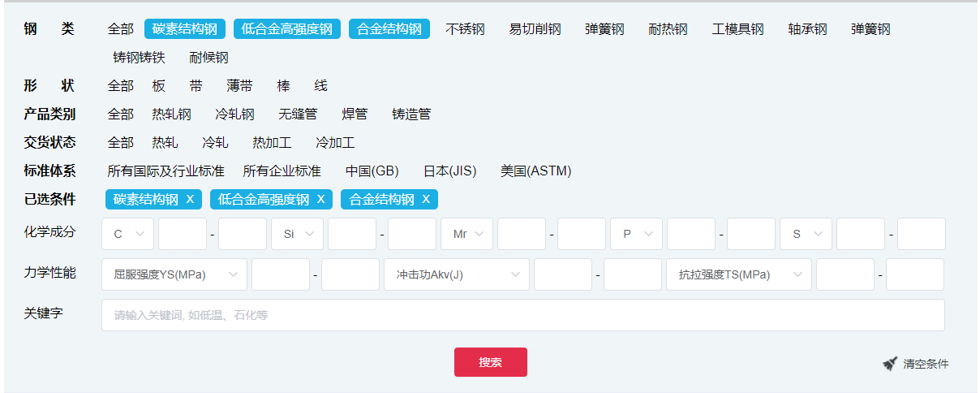The height and width of the screenshot is (393, 980).
Task: Click the minimum field after 抗拉强度TS(MPa)
Action: click(x=845, y=274)
